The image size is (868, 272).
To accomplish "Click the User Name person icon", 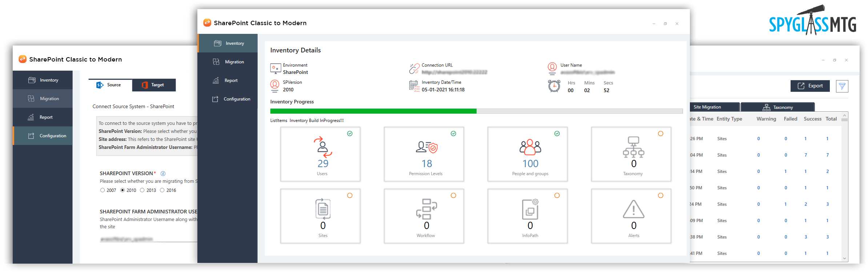I will click(552, 68).
